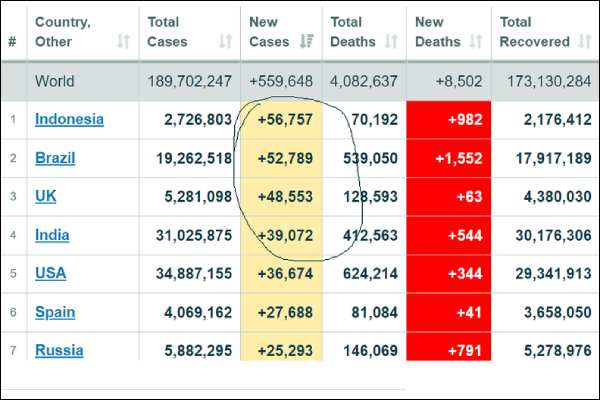Select Russia new deaths +791 cell

[448, 346]
